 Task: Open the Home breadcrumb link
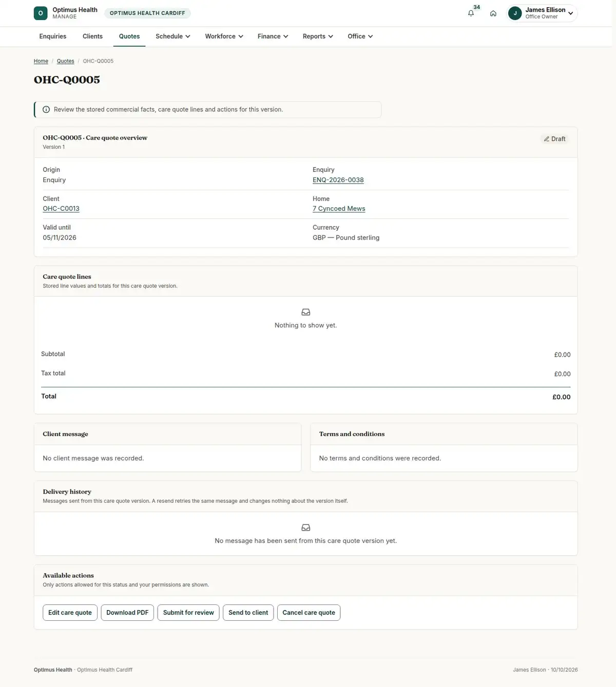[41, 61]
